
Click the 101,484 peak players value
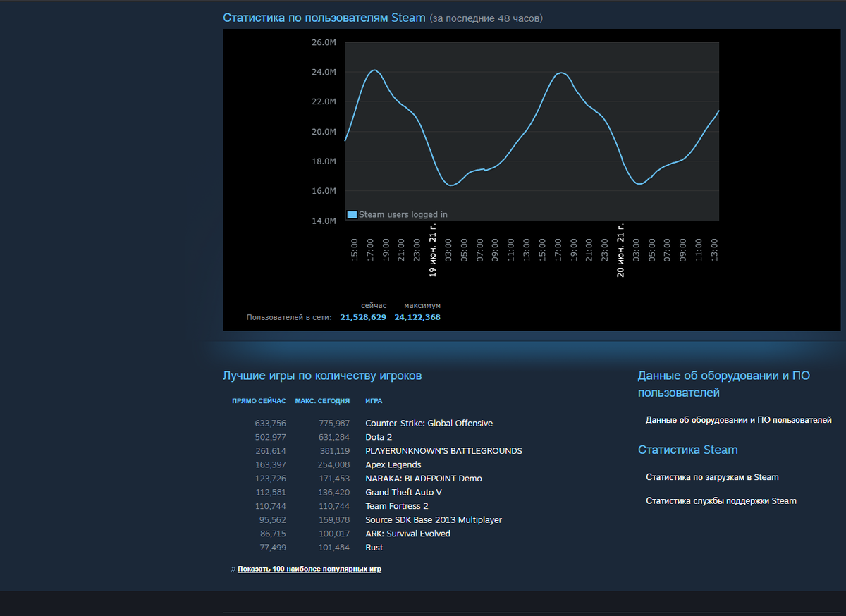click(334, 548)
